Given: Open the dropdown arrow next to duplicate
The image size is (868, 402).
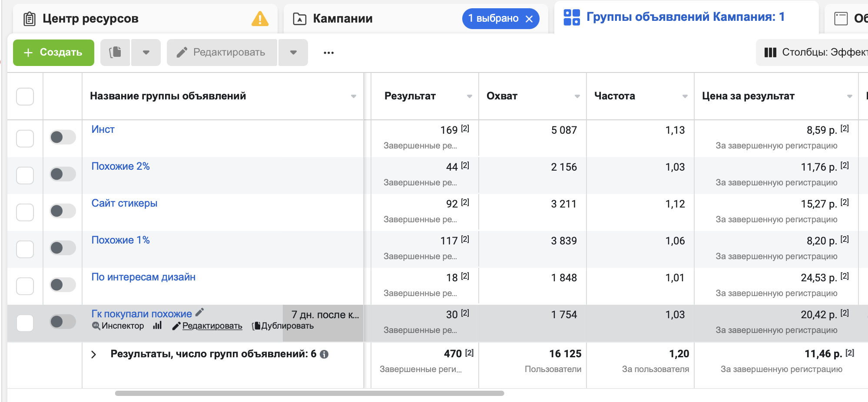Looking at the screenshot, I should coord(146,53).
